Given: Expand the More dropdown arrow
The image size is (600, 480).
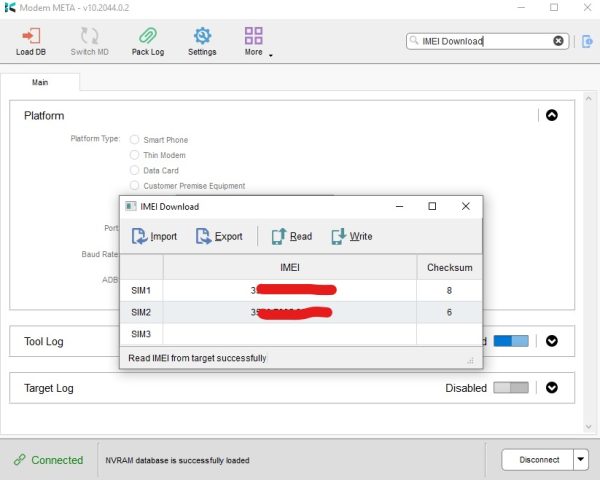Looking at the screenshot, I should (271, 56).
